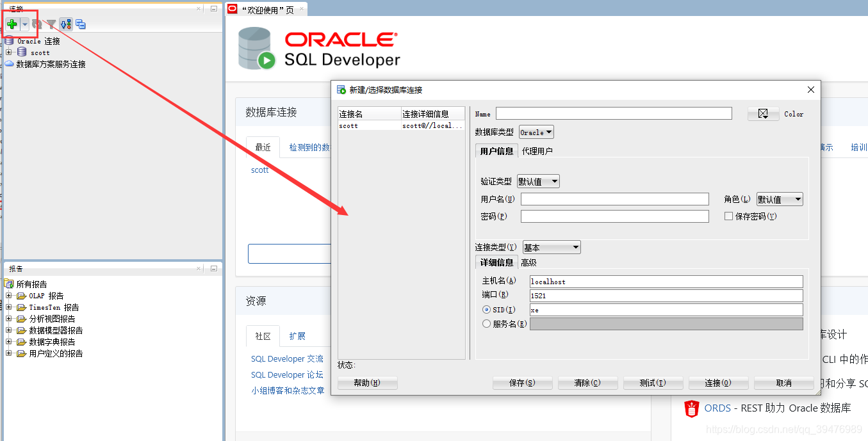Expand the OLAP 报告 tree node

coord(9,296)
